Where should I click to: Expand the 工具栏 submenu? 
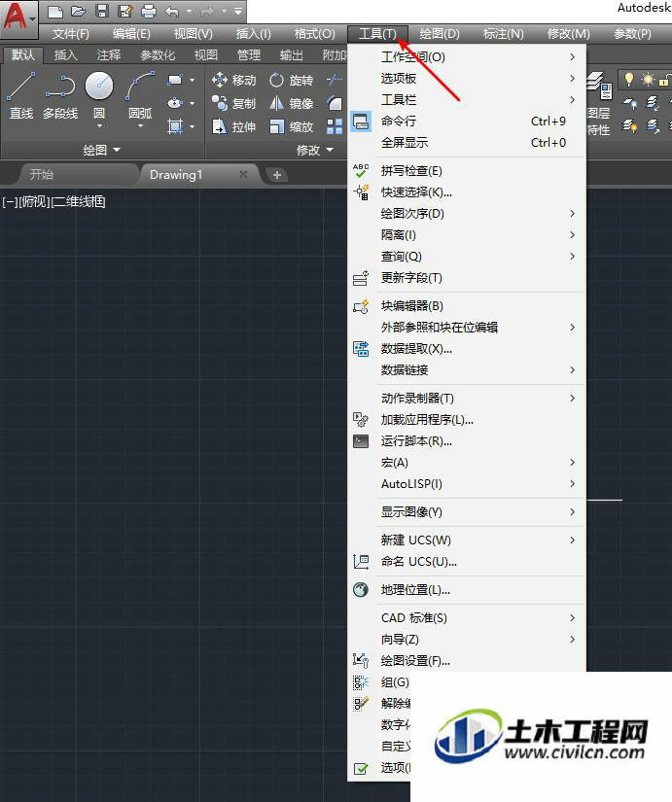click(x=467, y=100)
